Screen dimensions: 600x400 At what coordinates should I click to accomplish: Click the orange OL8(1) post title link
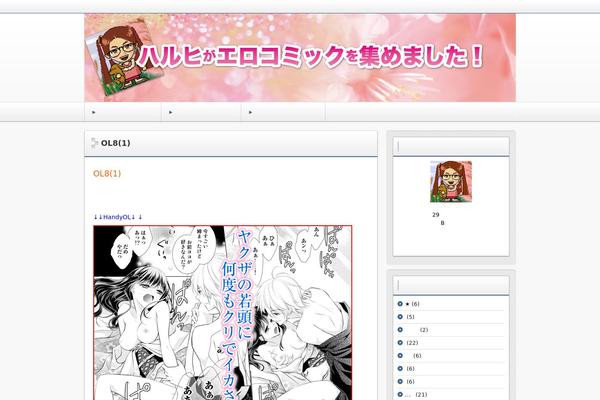point(107,173)
